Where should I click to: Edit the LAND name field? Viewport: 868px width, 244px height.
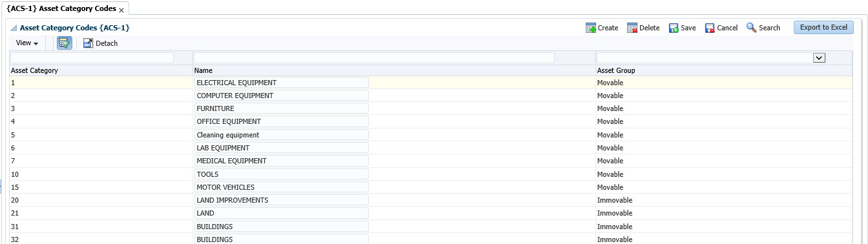(x=281, y=213)
